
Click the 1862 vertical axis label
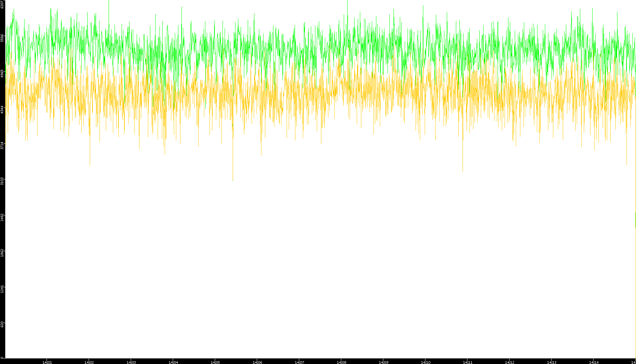2,253
